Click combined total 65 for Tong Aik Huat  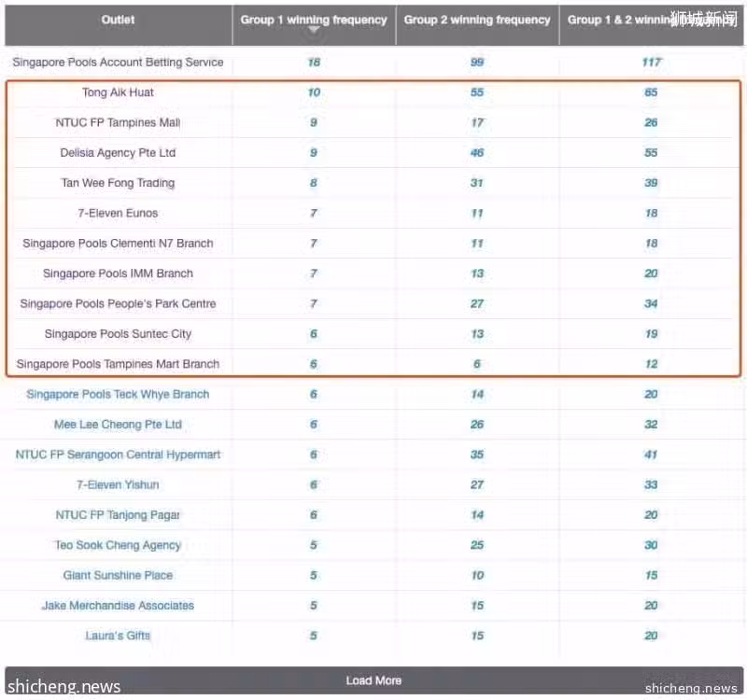(651, 92)
